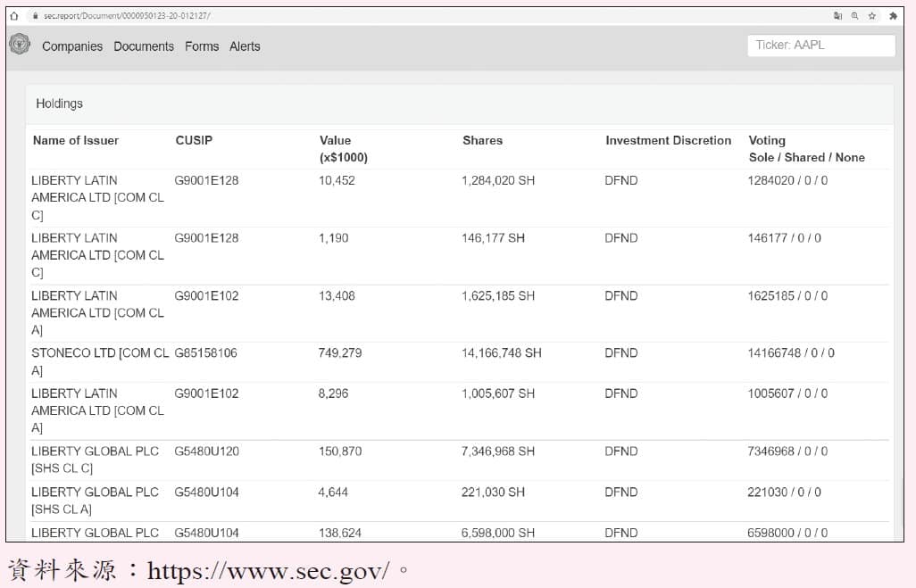916x588 pixels.
Task: Select shares 1,625,185 SH
Action: tap(498, 296)
